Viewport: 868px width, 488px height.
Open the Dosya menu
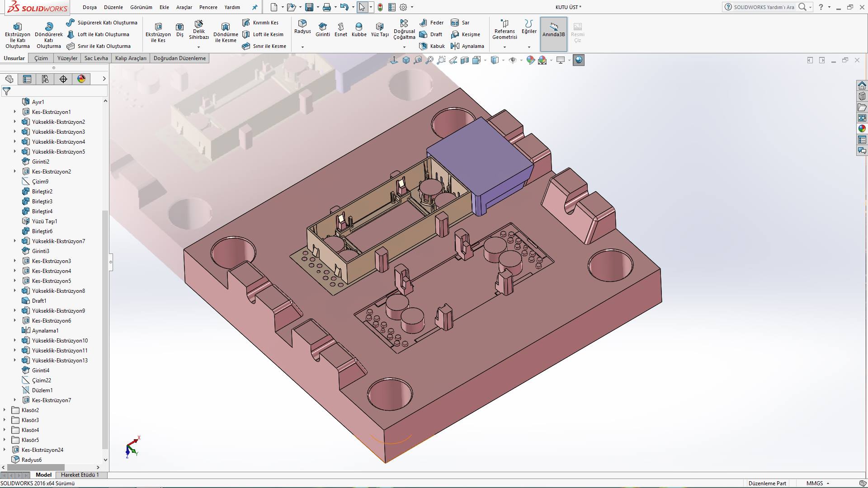(90, 7)
